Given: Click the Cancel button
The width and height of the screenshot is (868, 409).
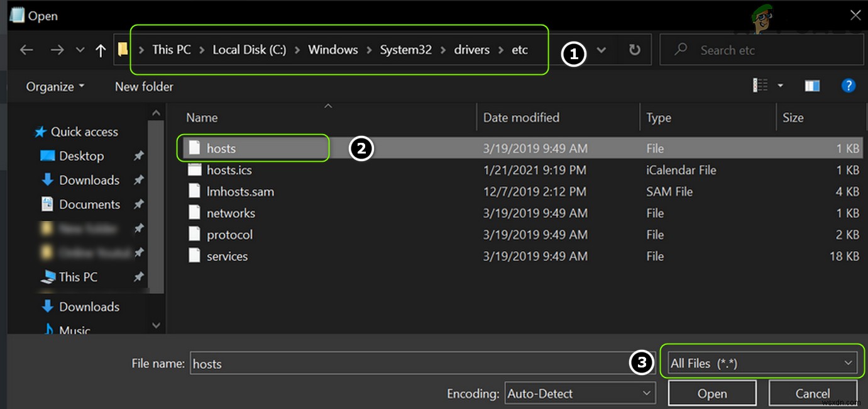Looking at the screenshot, I should coord(813,393).
